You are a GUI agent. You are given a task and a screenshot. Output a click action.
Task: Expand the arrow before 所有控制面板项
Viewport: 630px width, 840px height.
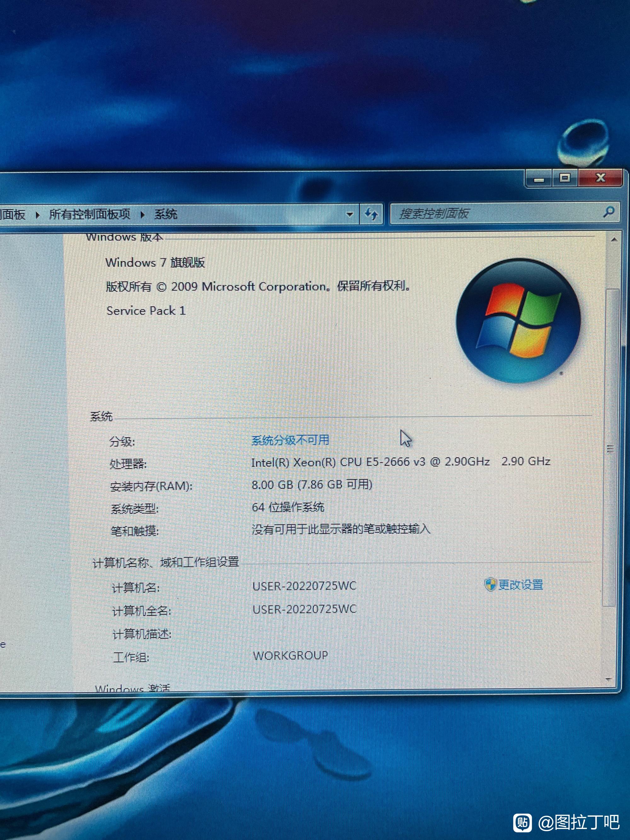tap(37, 215)
